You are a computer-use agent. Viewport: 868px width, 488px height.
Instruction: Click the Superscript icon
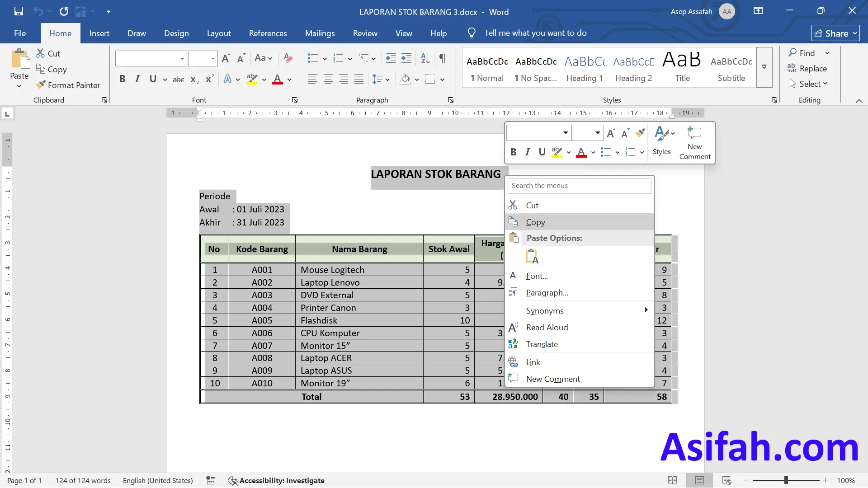click(x=210, y=79)
